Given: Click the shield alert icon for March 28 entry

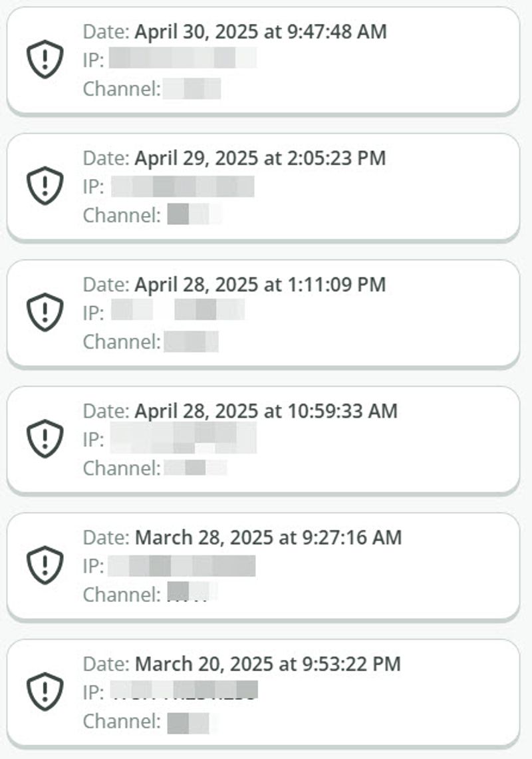Looking at the screenshot, I should [45, 565].
